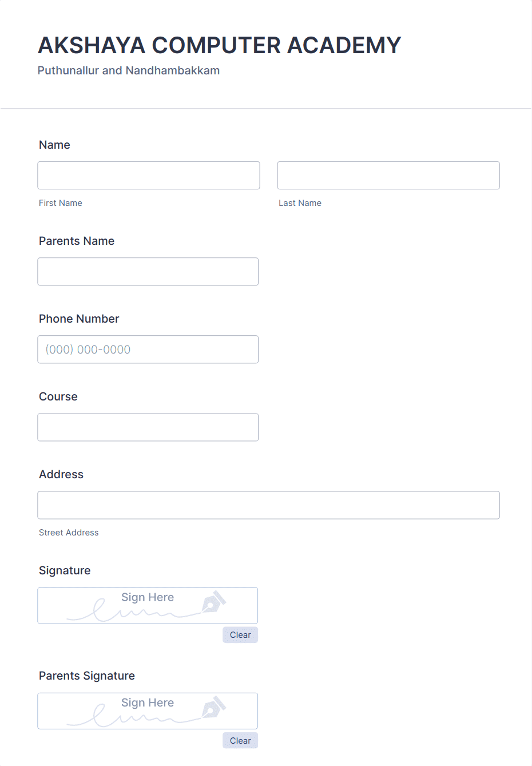Click the 'Sign Here' parents signature placeholder
532x766 pixels.
[x=148, y=703]
